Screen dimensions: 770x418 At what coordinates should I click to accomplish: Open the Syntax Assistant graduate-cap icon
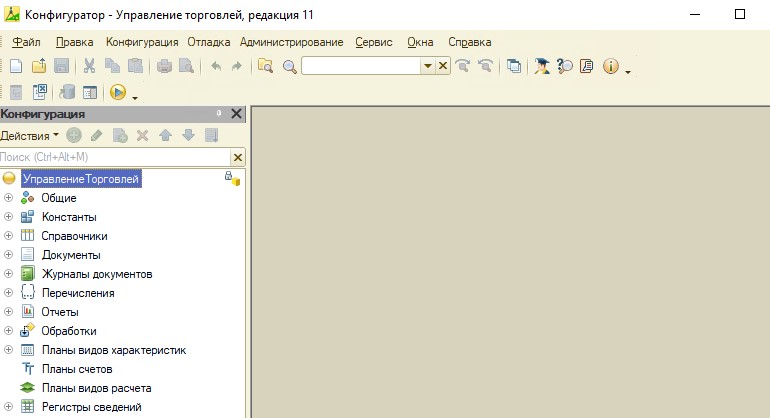[542, 66]
